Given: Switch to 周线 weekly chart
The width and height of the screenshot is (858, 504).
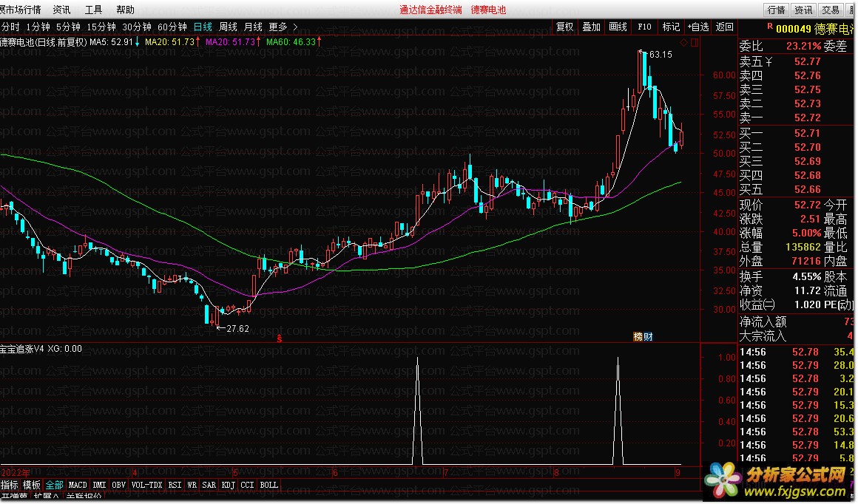Looking at the screenshot, I should click(x=228, y=27).
